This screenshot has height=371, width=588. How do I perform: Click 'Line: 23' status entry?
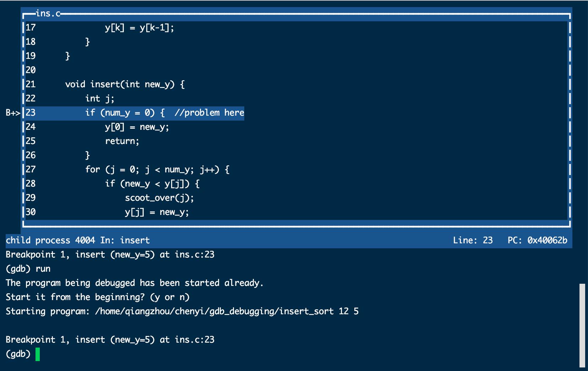coord(473,240)
